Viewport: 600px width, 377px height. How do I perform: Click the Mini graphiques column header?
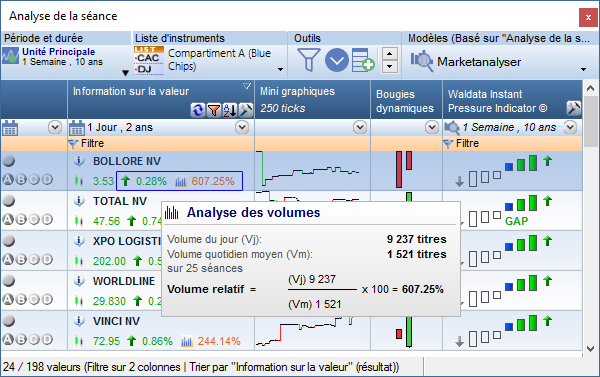click(x=312, y=100)
